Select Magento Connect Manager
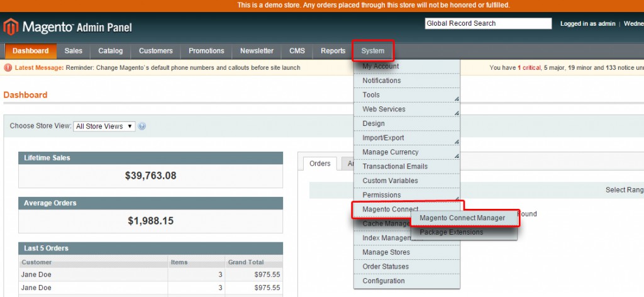644x297 pixels. pos(462,218)
